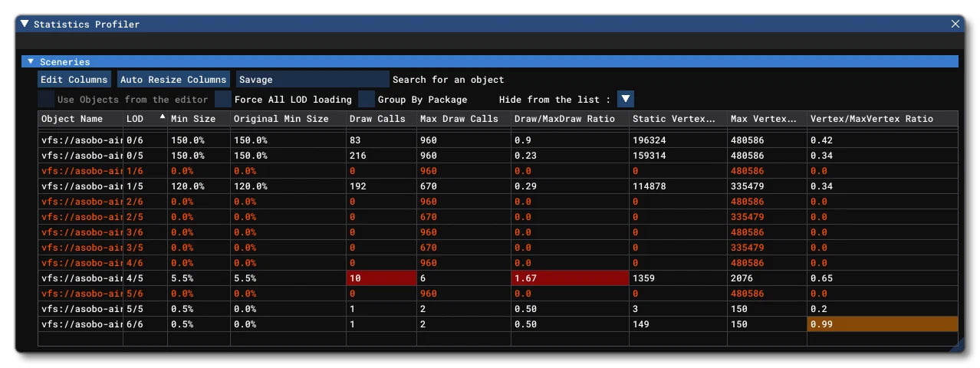Click Max Vertex value 2076
Screen dimensions: 980x368
pyautogui.click(x=742, y=278)
